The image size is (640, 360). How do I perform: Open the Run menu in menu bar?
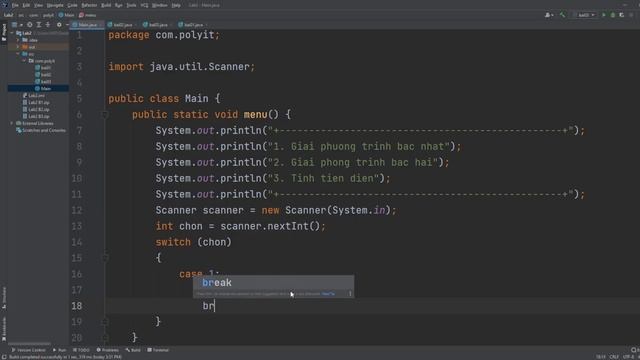tap(118, 5)
